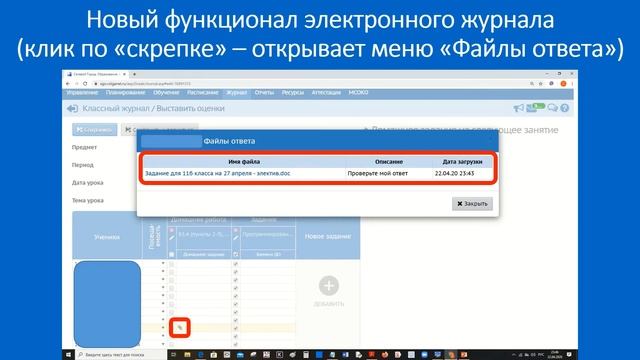Open Firefox from the taskbar
Viewport: 640px width, 360px height.
[x=384, y=355]
